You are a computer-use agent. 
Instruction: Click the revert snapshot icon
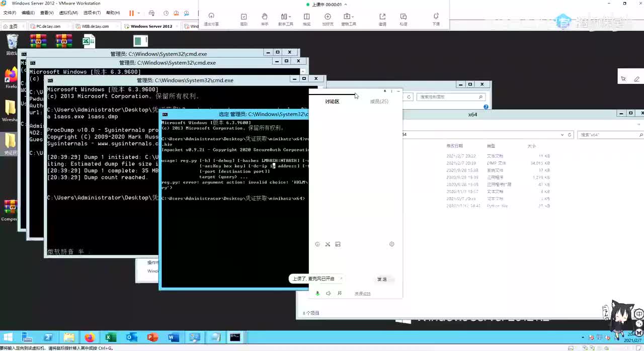point(177,13)
